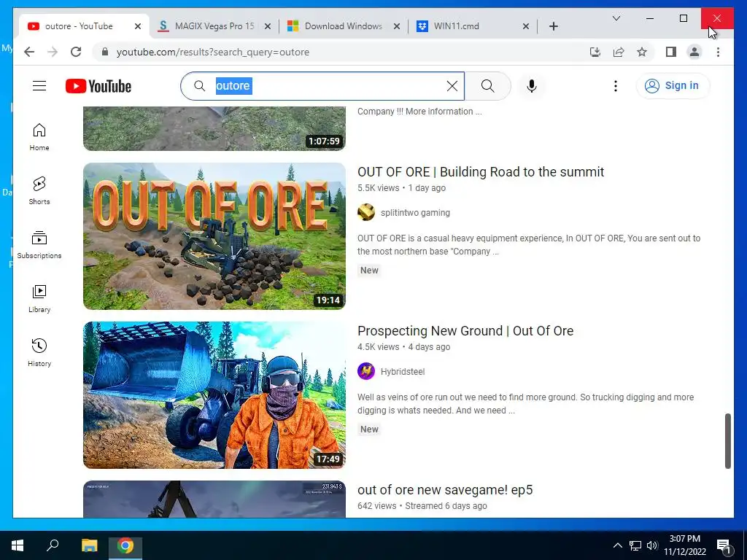This screenshot has width=747, height=560.
Task: Go to Home in the sidebar
Action: 39,137
